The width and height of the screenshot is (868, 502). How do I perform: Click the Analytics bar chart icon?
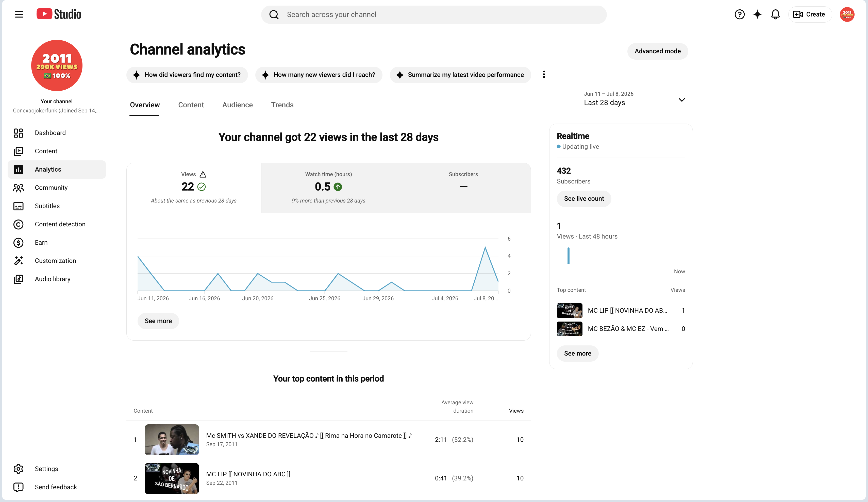18,170
